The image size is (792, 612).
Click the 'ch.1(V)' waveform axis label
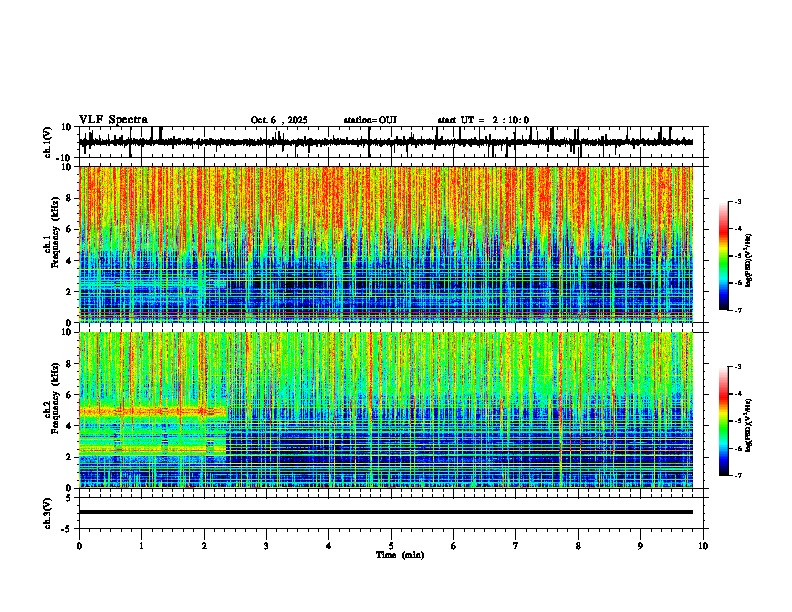pos(48,142)
